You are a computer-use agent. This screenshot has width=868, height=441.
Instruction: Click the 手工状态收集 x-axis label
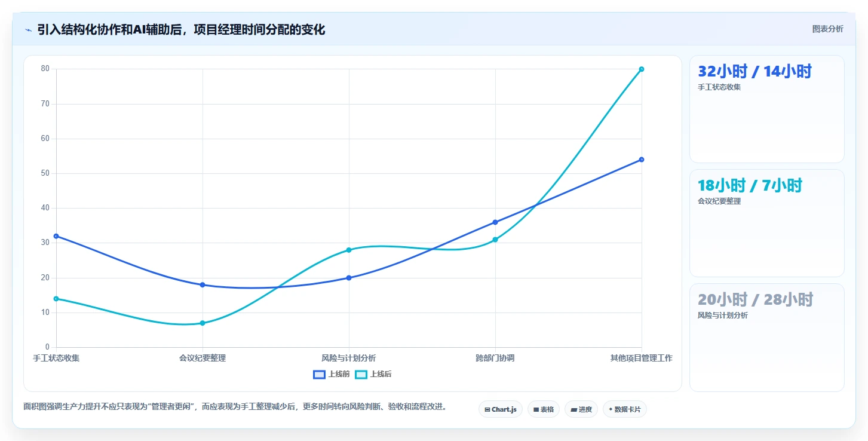tap(56, 358)
